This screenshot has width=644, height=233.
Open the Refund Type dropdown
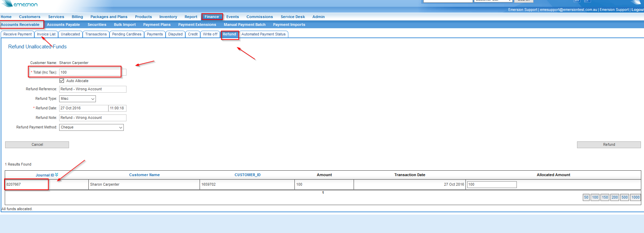(x=78, y=99)
